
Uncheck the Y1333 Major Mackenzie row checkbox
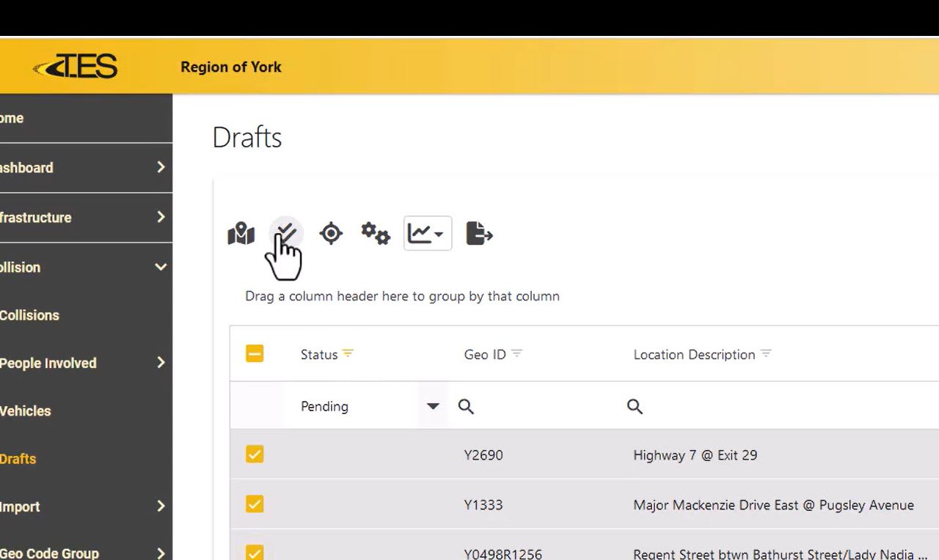255,504
